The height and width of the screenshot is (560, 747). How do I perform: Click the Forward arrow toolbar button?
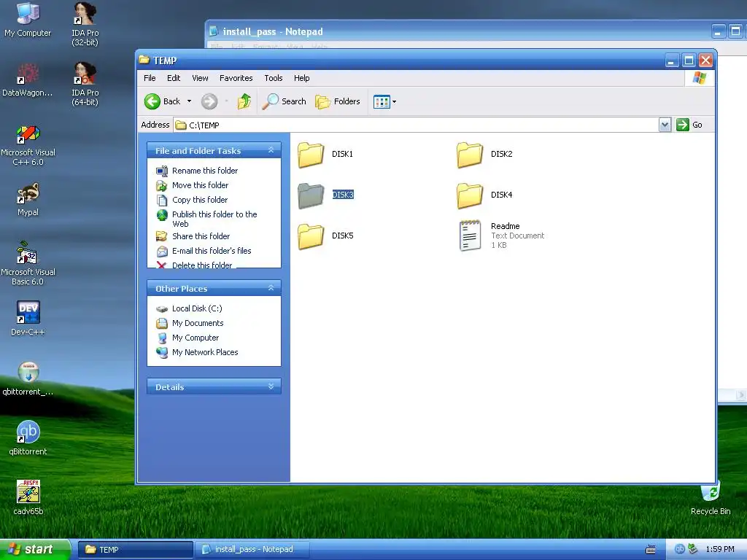tap(209, 101)
